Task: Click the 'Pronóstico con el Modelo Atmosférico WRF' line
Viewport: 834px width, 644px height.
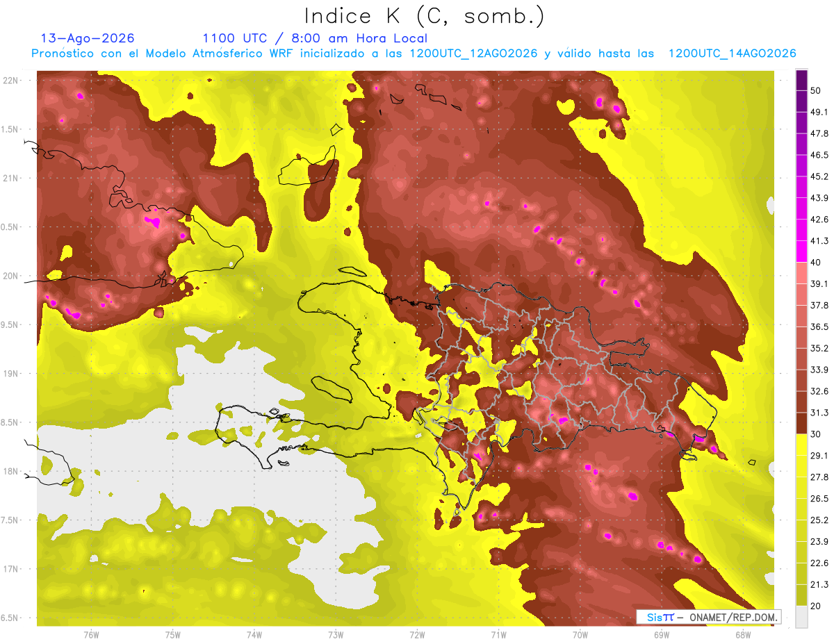Action: coord(413,53)
